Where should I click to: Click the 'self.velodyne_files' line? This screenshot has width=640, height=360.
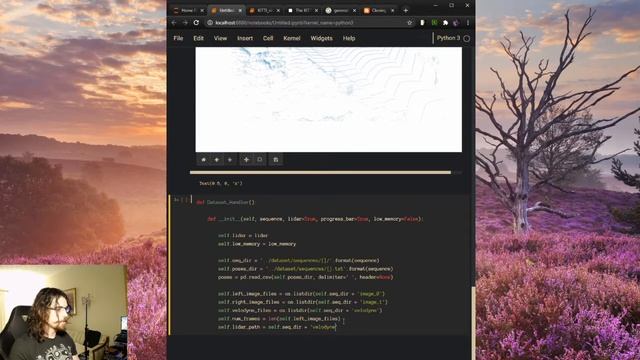pos(300,311)
